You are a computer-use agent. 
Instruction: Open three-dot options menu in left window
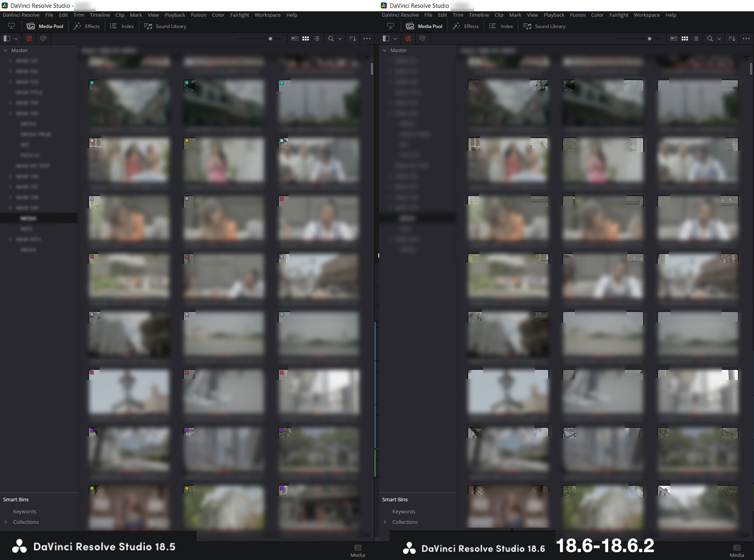pyautogui.click(x=367, y=38)
